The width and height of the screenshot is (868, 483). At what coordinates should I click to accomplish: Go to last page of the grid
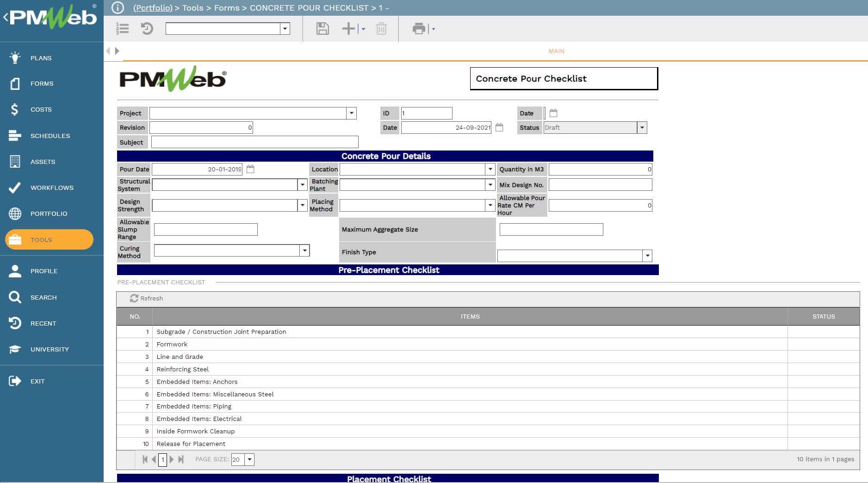[181, 459]
